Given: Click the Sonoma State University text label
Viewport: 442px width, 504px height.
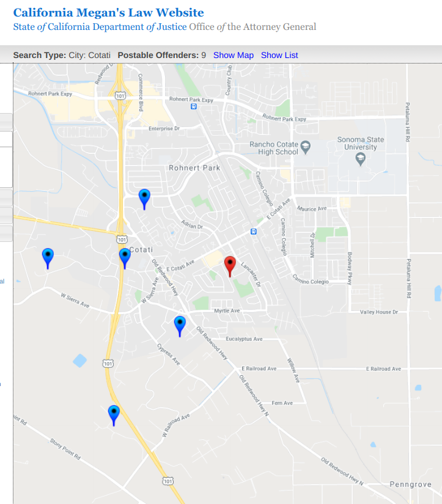Looking at the screenshot, I should click(x=361, y=143).
